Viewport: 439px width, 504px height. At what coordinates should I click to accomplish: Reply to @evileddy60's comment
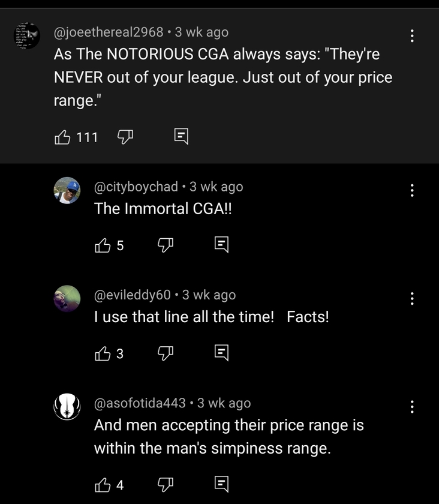(221, 353)
